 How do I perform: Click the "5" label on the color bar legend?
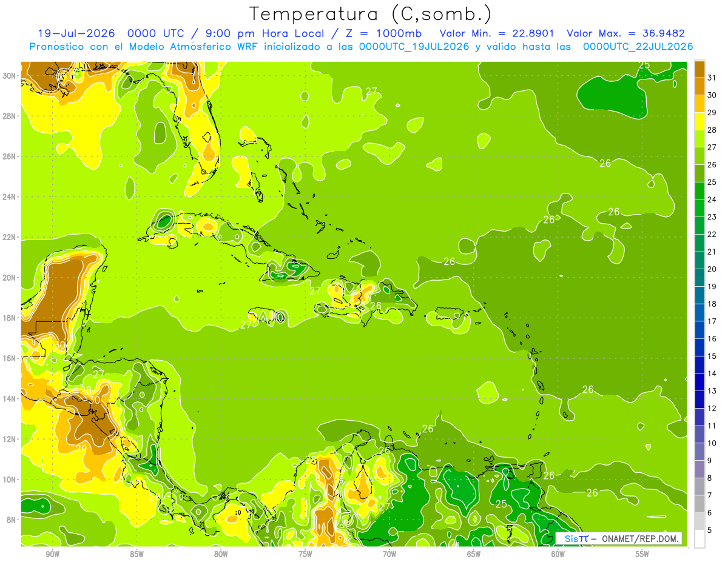pos(710,530)
